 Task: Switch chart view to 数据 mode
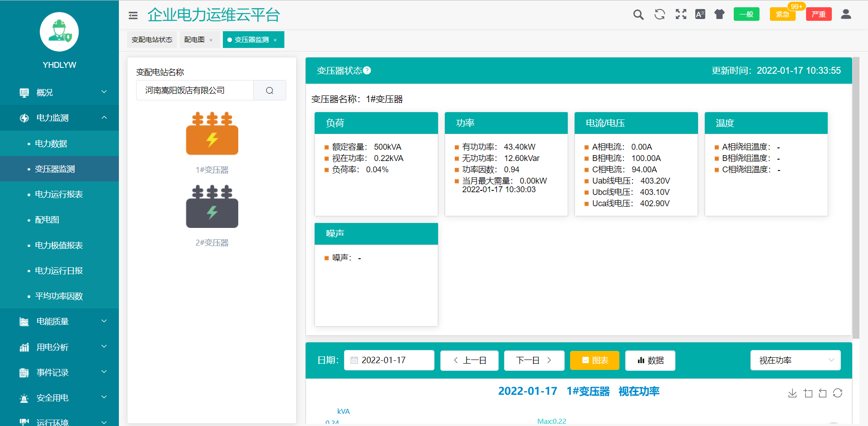[x=650, y=360]
